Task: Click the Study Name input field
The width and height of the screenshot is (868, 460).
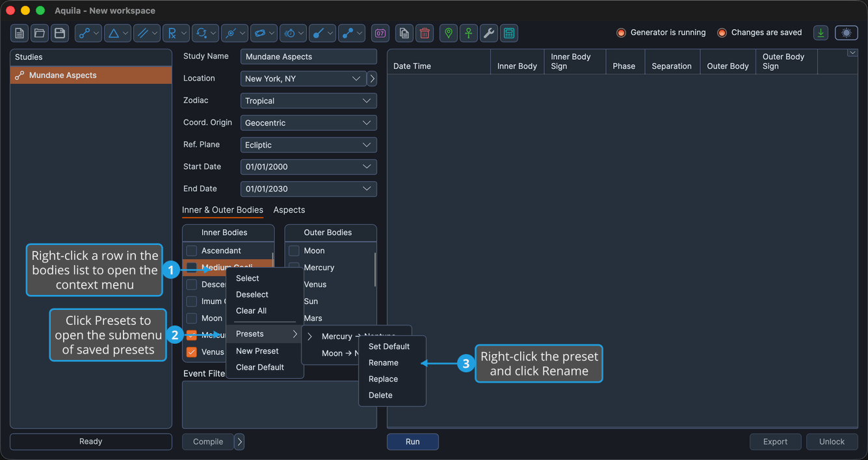Action: (309, 57)
